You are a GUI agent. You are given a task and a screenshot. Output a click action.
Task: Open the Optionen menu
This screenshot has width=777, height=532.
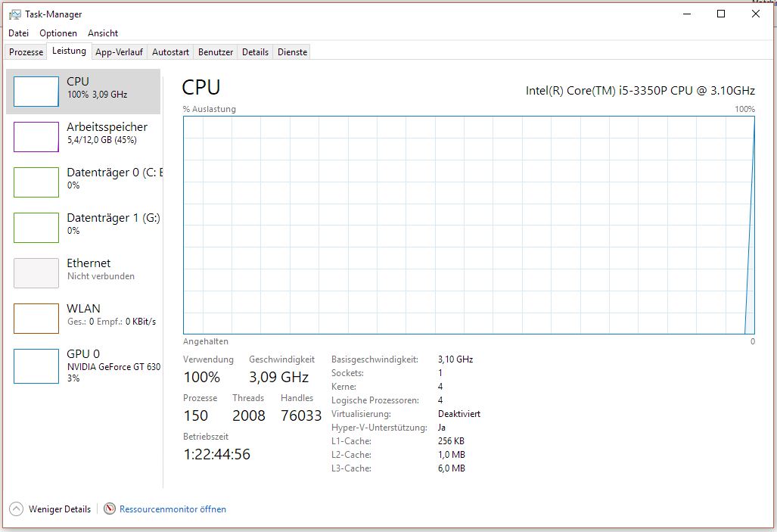tap(57, 33)
